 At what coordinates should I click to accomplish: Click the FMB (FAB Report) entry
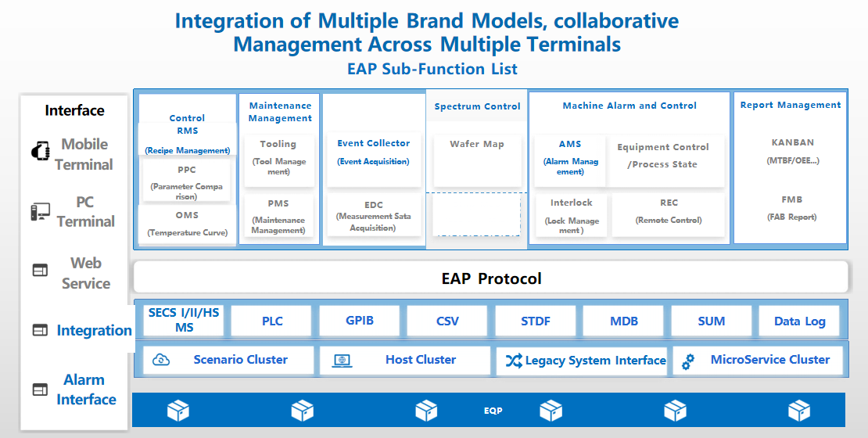coord(791,207)
